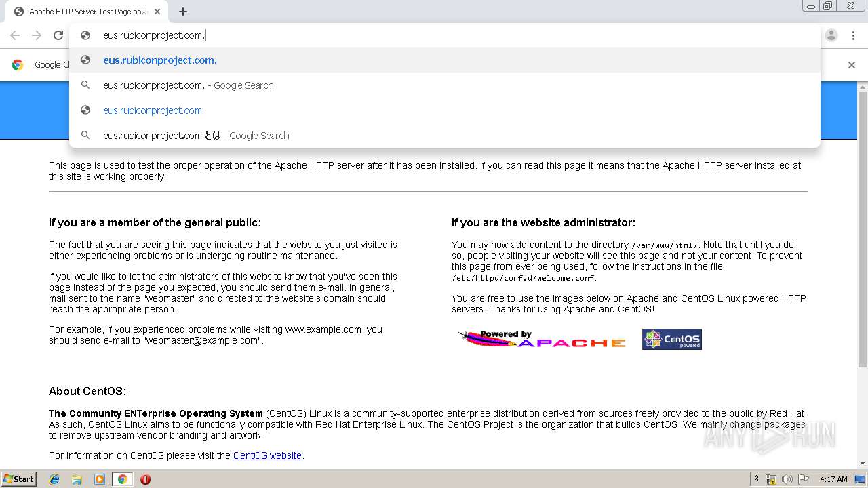
Task: Open the network status tray icon
Action: click(x=771, y=479)
